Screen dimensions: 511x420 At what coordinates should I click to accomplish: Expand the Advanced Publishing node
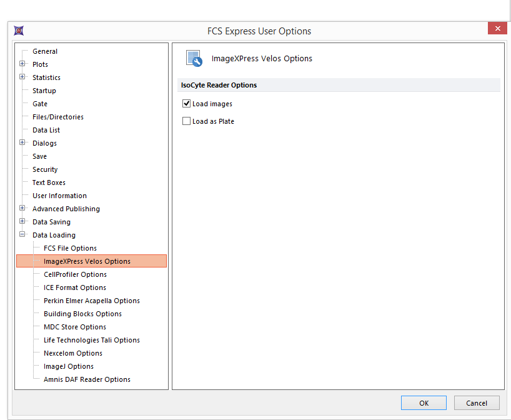[22, 209]
